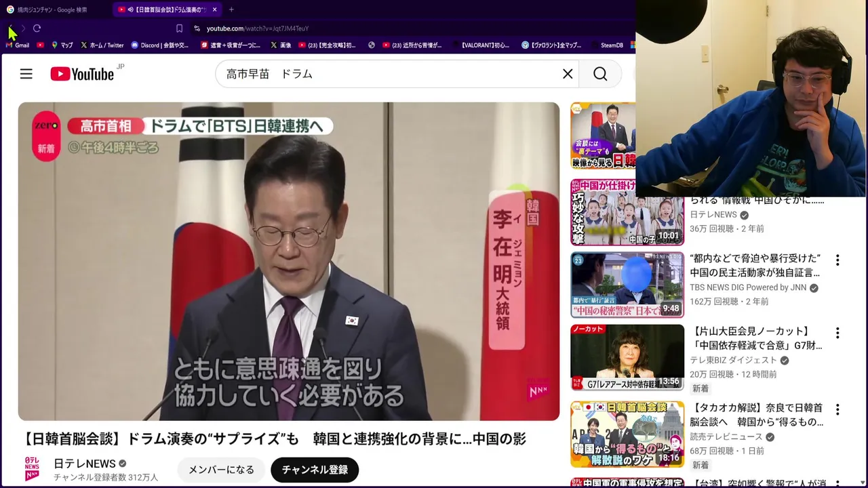Screen dimensions: 868x488
Task: Click the 68万 回視聴・1 日前 text
Action: click(x=727, y=450)
